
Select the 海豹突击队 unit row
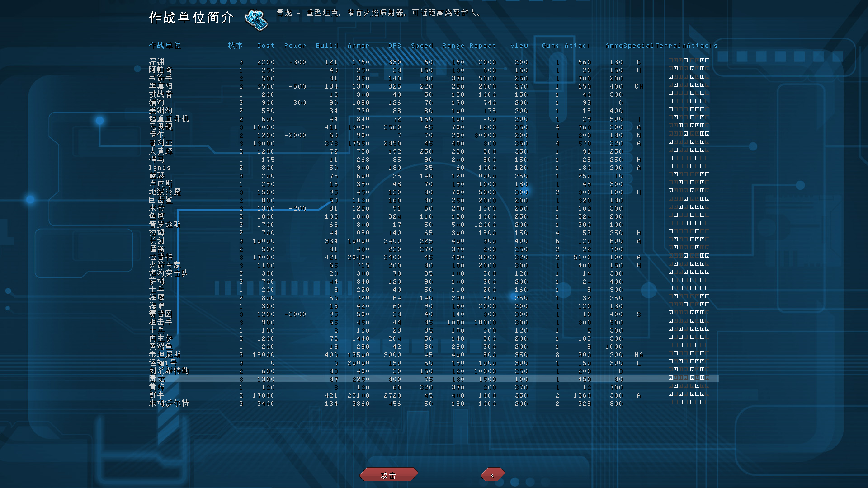pos(434,273)
